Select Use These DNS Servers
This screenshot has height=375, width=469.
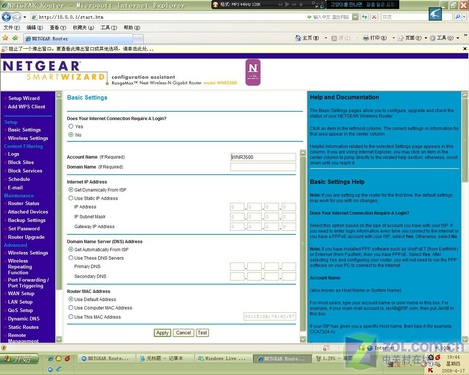coord(71,257)
